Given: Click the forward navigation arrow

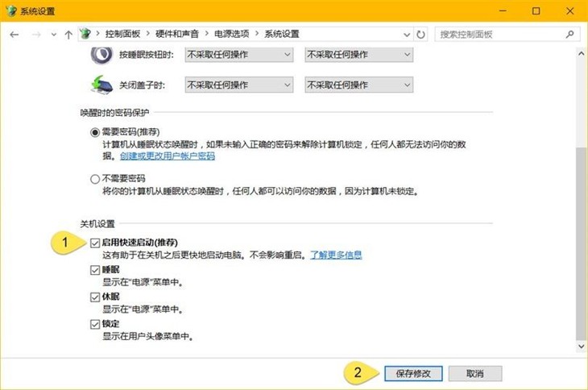Looking at the screenshot, I should click(36, 35).
